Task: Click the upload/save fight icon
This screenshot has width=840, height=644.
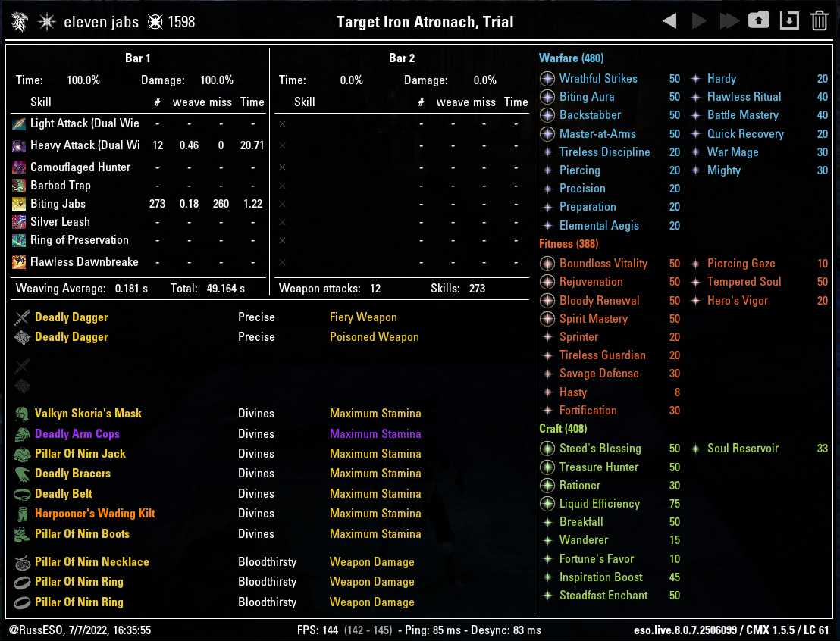Action: (x=759, y=21)
